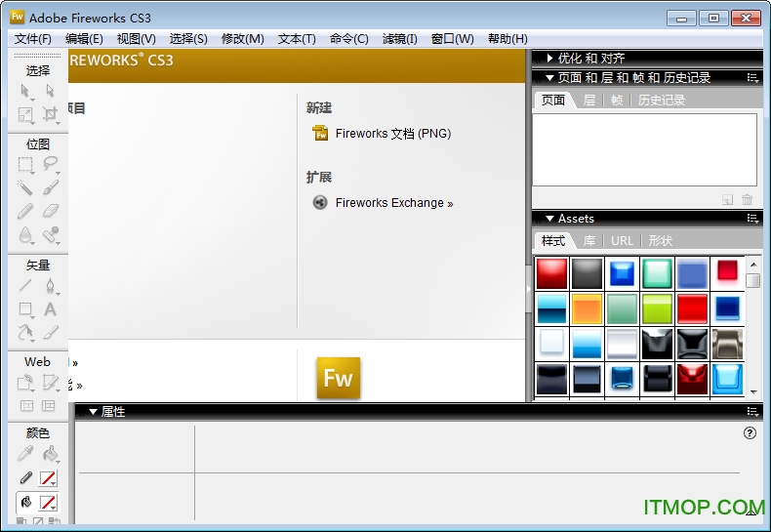
Task: Collapse the Assets panel
Action: [x=549, y=219]
